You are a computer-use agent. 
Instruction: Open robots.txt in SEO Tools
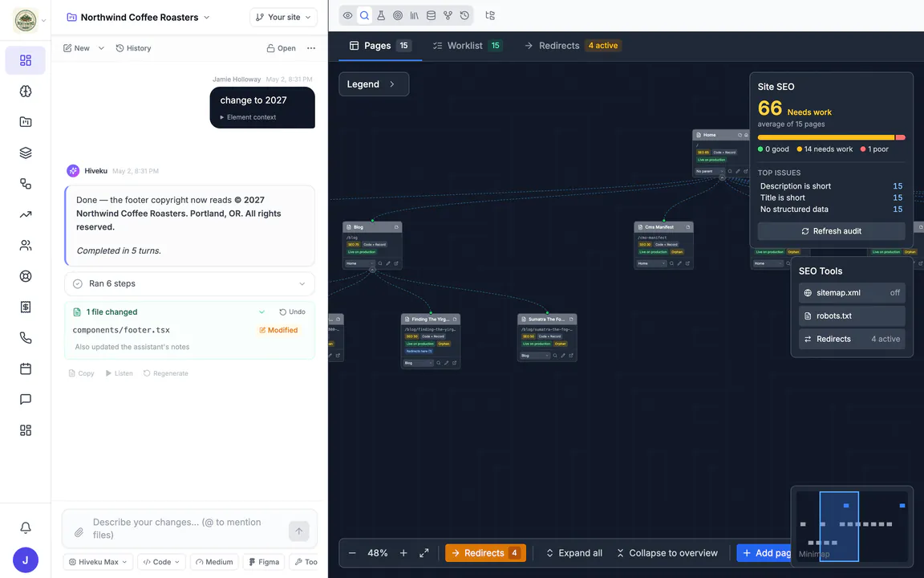(852, 316)
